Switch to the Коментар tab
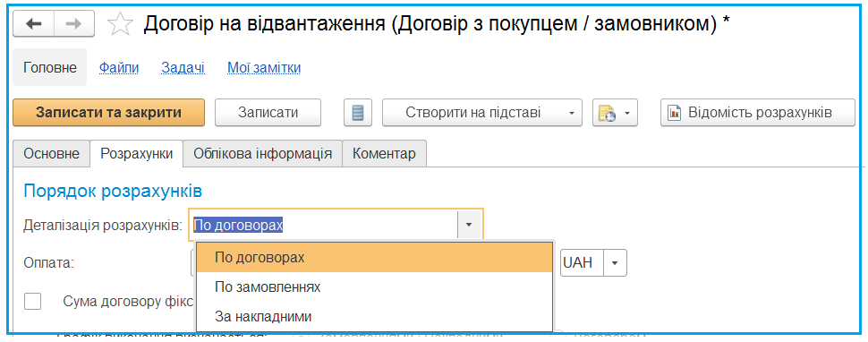The image size is (868, 342). point(384,154)
